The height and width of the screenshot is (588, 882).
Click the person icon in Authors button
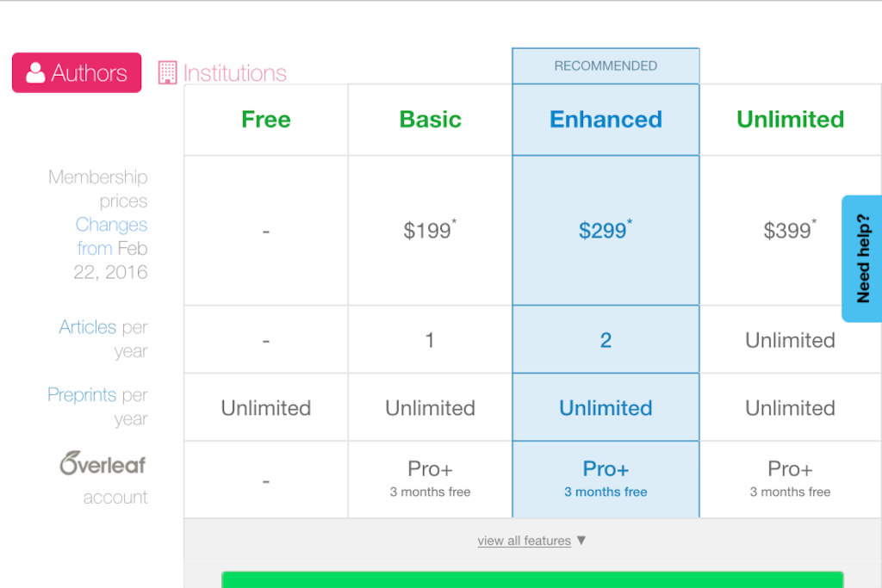coord(35,73)
